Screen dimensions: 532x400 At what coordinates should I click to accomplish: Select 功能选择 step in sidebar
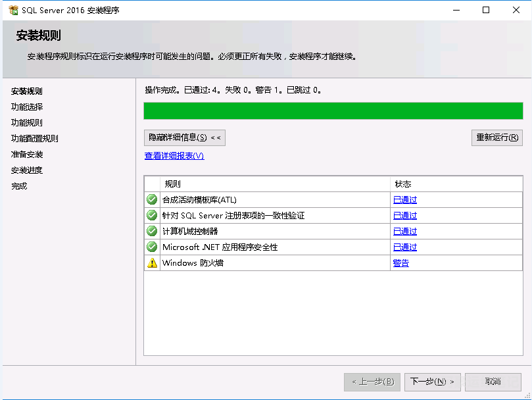(27, 107)
